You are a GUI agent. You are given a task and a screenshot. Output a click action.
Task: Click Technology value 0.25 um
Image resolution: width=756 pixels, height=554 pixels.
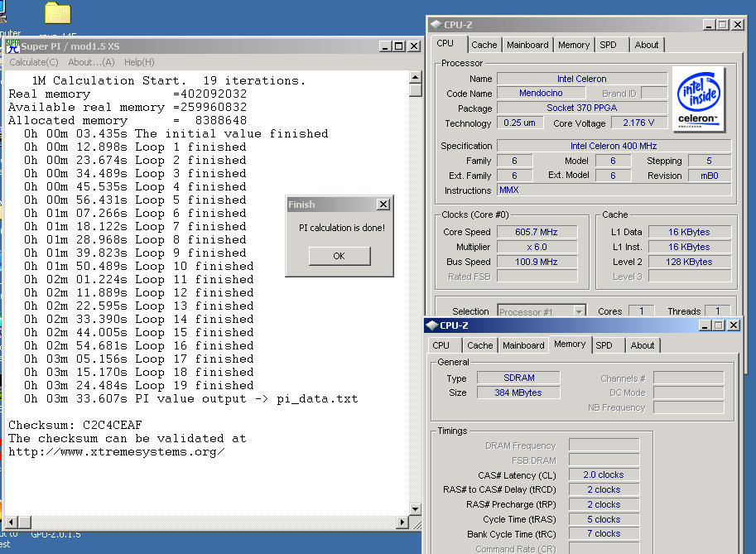click(x=520, y=123)
